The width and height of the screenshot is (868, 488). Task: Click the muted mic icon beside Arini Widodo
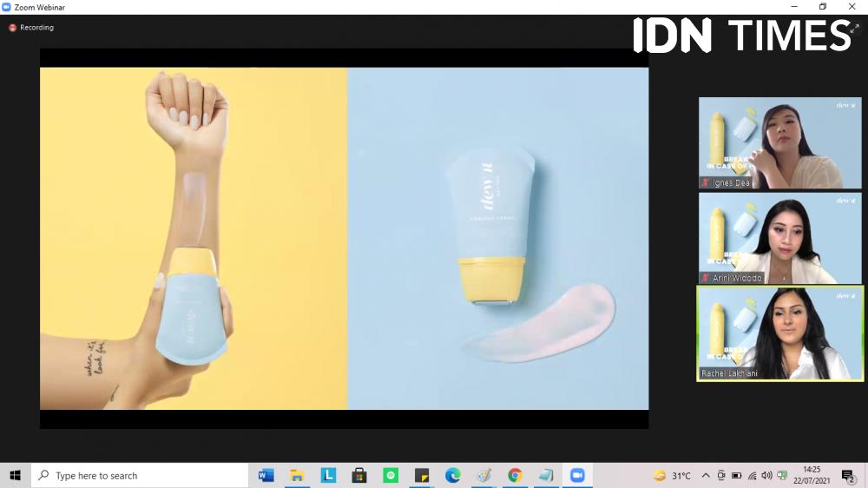[705, 278]
